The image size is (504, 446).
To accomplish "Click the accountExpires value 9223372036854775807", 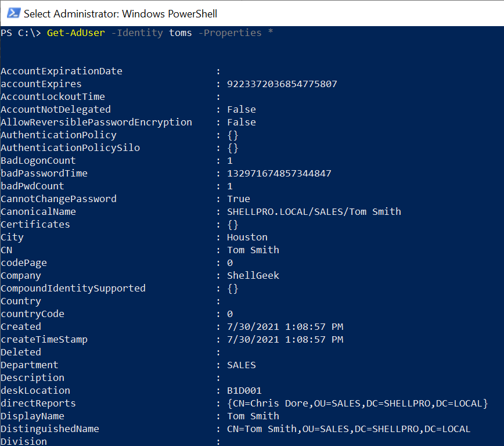I will [x=282, y=84].
